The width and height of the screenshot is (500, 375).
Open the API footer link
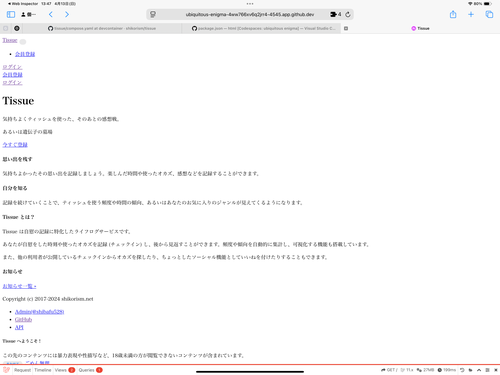19,327
